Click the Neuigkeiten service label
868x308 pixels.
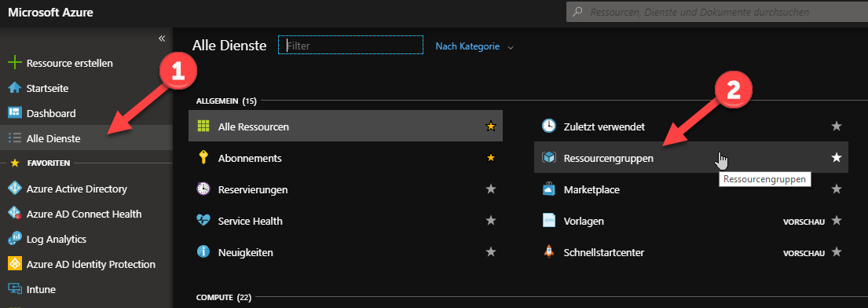pyautogui.click(x=246, y=252)
